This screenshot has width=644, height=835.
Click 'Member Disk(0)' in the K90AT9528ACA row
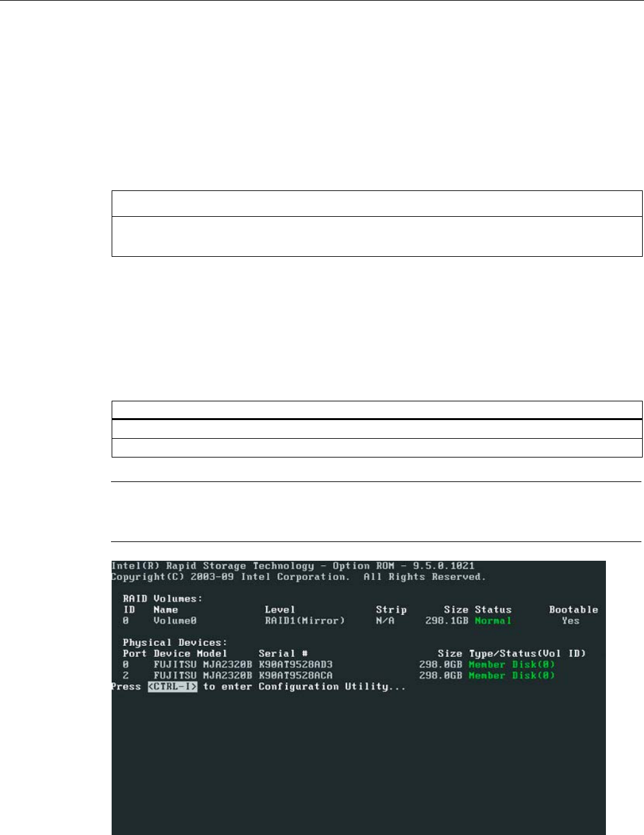tap(512, 676)
